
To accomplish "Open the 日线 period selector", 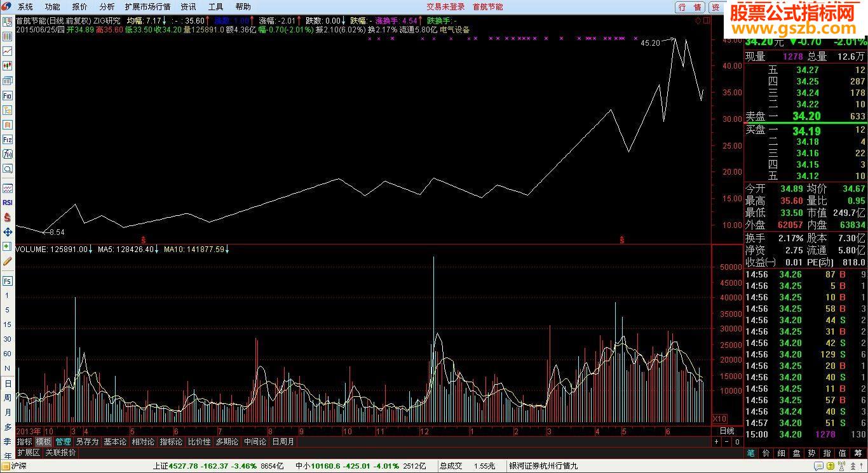I will (x=727, y=431).
